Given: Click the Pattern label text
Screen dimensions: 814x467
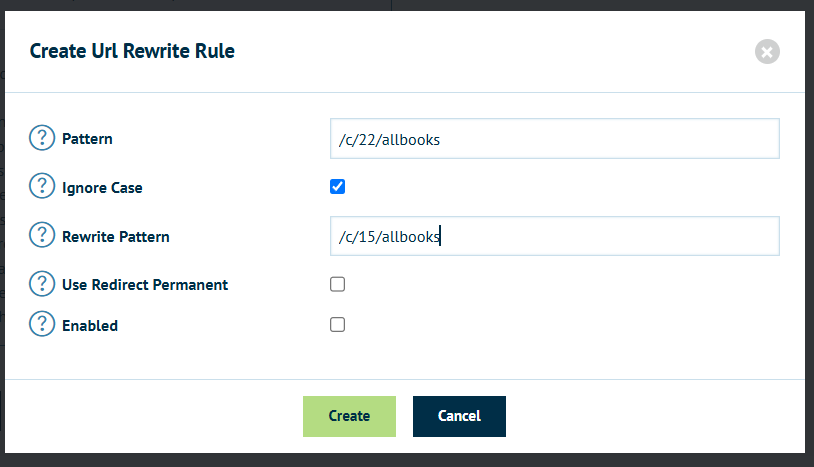Looking at the screenshot, I should pos(87,139).
